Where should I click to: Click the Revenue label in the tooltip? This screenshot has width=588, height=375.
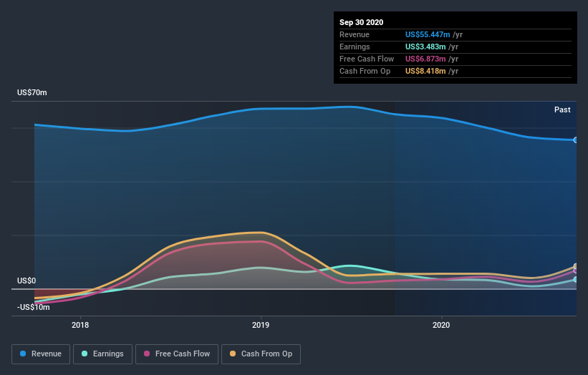pos(355,34)
